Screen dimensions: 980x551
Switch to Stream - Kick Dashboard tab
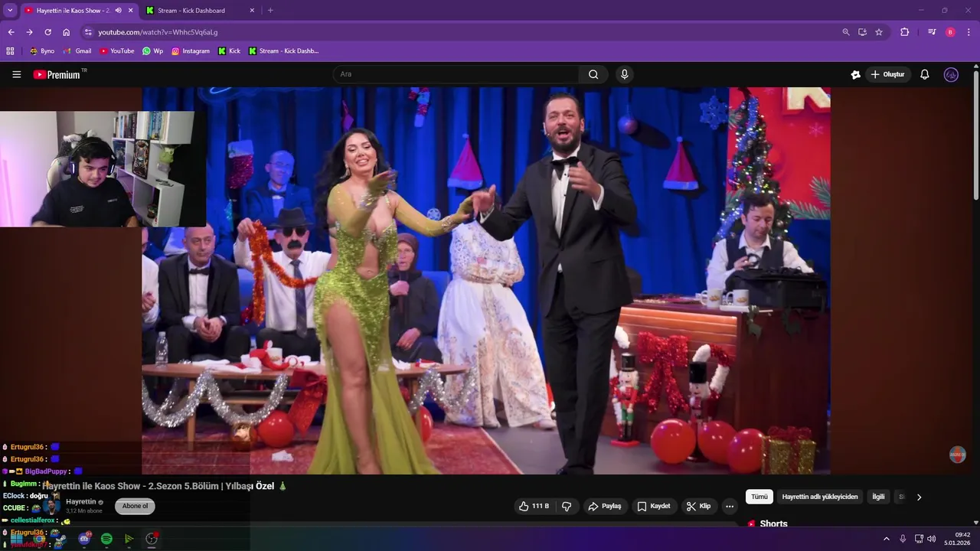click(198, 11)
